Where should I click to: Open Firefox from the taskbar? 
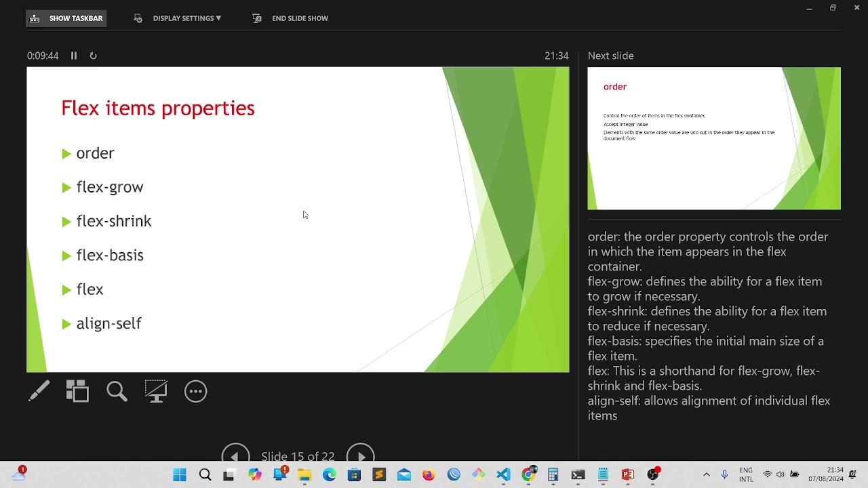click(429, 475)
